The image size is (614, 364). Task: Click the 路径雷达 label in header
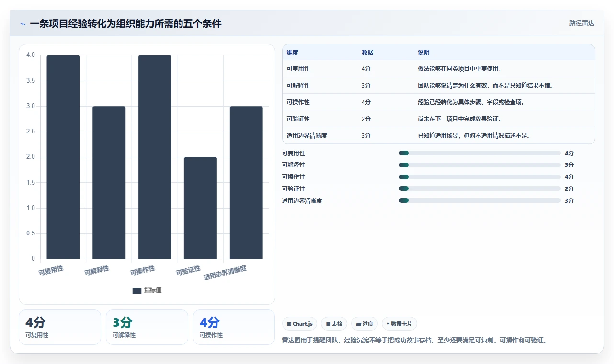click(581, 23)
